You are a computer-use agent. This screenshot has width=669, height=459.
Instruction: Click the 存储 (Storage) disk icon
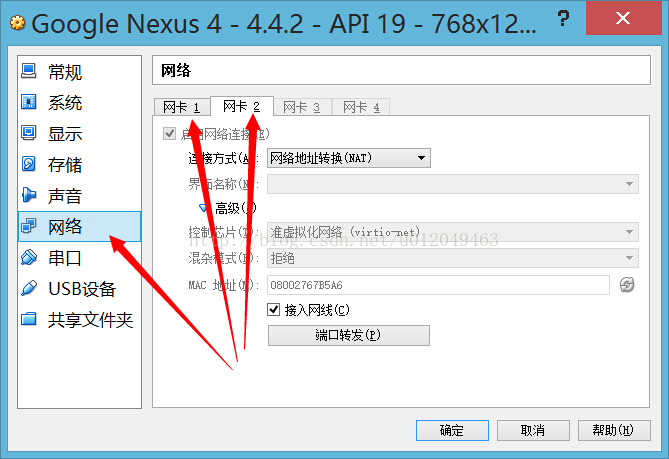tap(29, 164)
